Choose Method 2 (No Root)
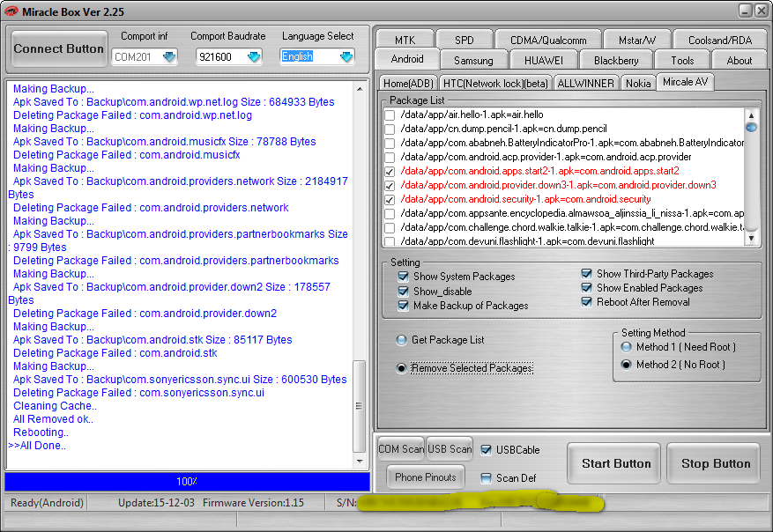The image size is (773, 532). (626, 365)
